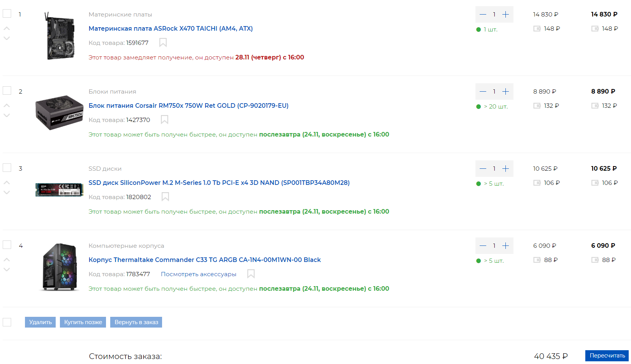Click the Компьютерные корпуса category label
The height and width of the screenshot is (364, 631).
pyautogui.click(x=126, y=246)
